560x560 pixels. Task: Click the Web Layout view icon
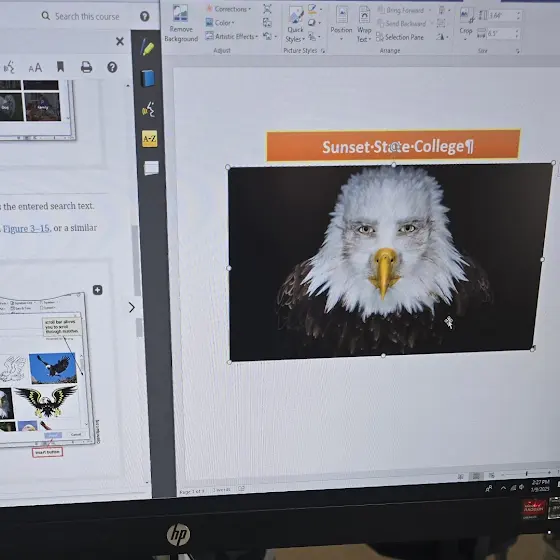(492, 475)
